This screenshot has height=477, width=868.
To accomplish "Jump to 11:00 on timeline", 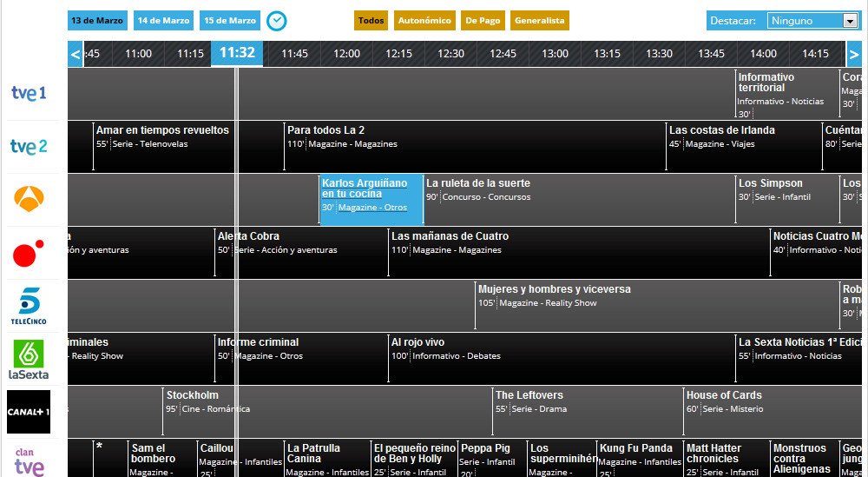I will click(138, 54).
